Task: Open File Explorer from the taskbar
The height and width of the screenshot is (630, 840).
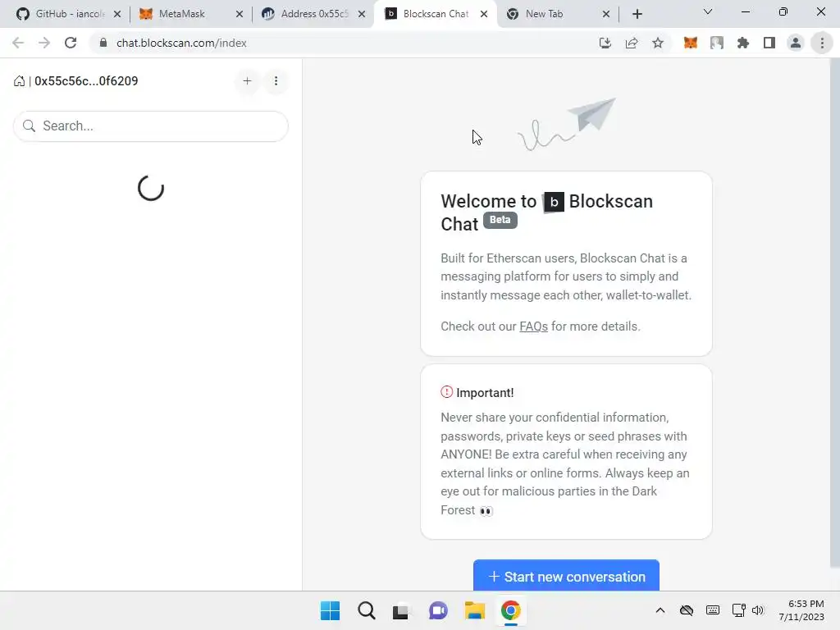Action: 475,610
